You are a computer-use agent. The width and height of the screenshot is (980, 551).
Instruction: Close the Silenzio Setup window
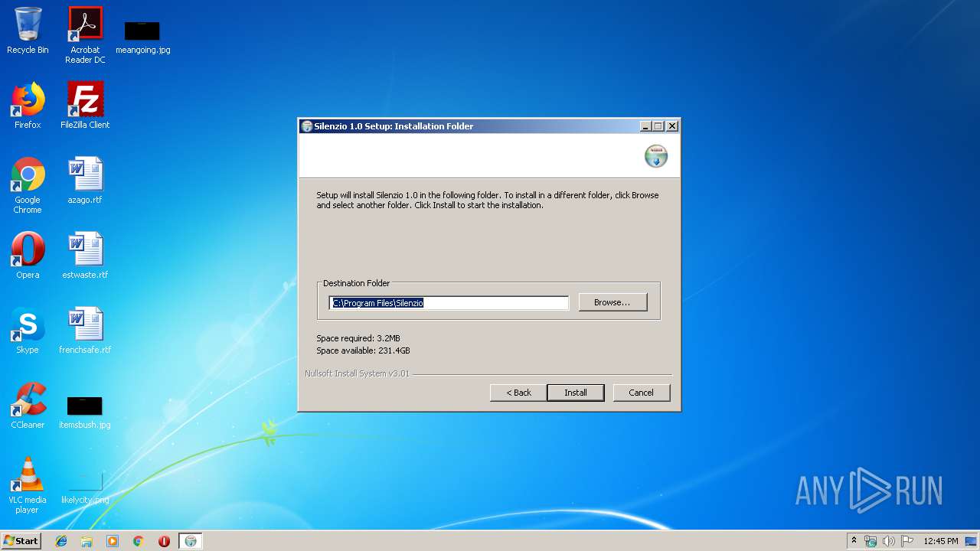pyautogui.click(x=672, y=126)
